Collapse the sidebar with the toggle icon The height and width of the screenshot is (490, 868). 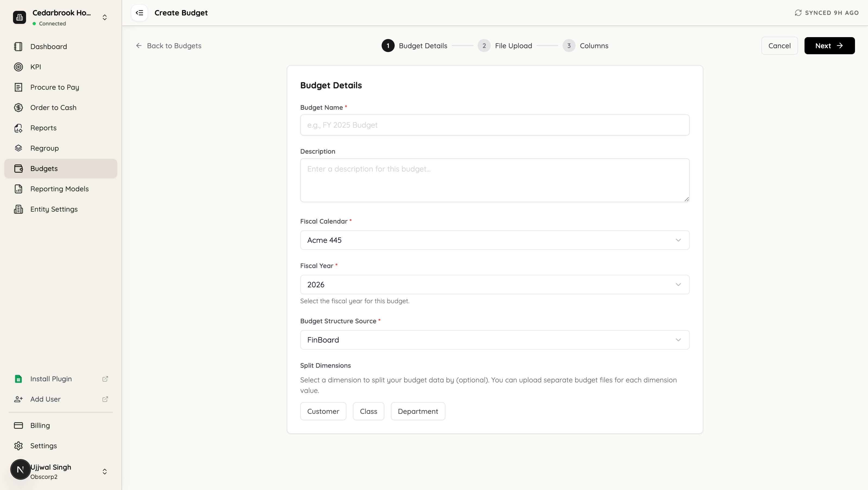pyautogui.click(x=139, y=13)
